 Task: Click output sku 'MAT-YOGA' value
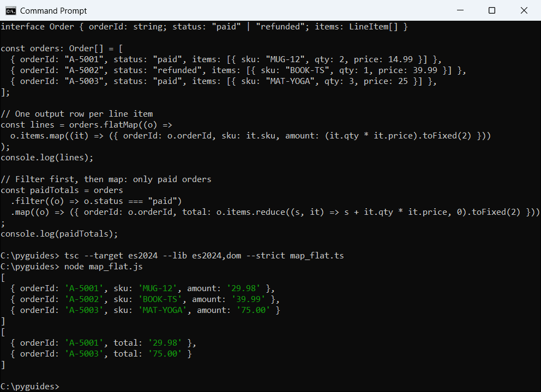[x=163, y=310]
